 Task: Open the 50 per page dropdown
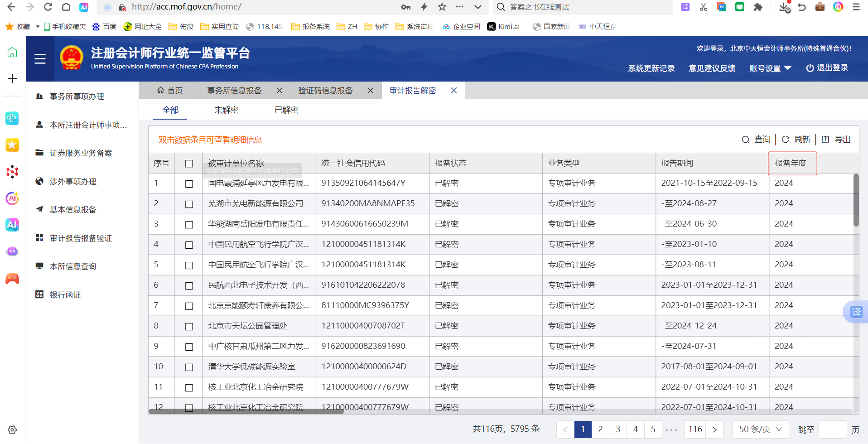point(760,429)
